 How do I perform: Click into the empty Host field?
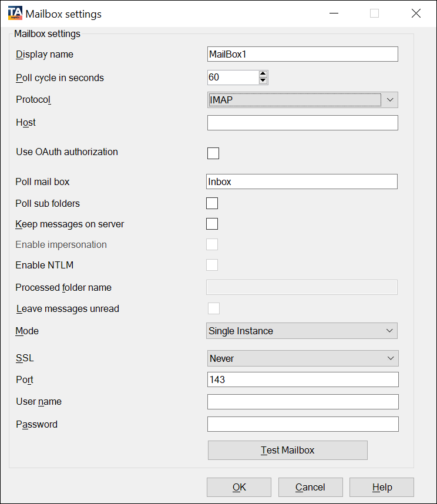302,123
